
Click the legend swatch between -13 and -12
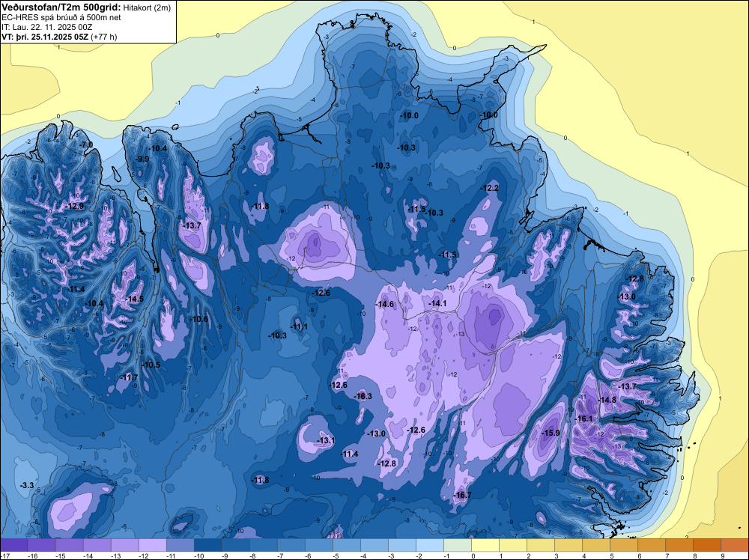coord(124,545)
